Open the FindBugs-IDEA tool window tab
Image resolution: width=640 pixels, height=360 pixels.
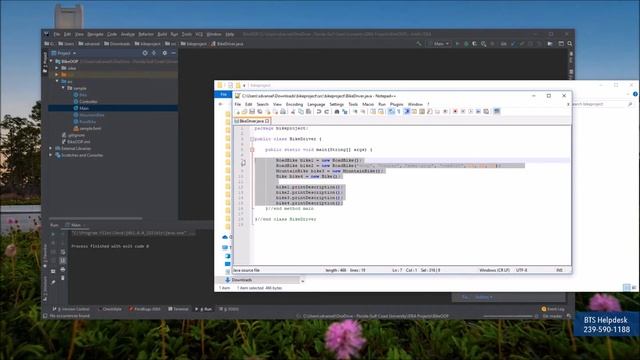[x=144, y=309]
